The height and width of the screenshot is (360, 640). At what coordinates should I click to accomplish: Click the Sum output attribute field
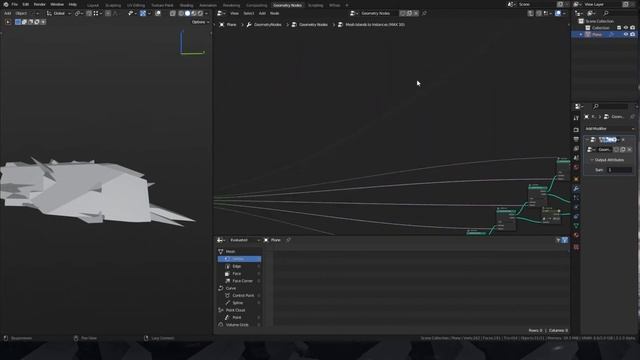point(620,170)
